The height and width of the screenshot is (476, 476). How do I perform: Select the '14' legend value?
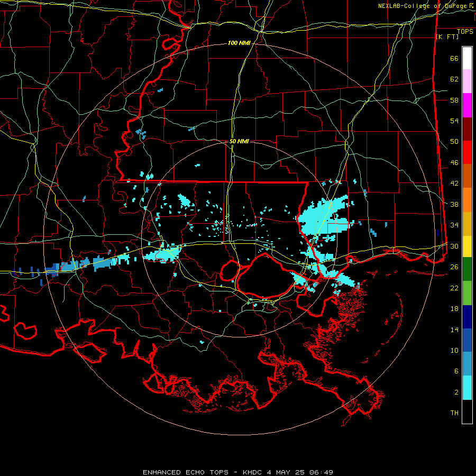click(454, 329)
